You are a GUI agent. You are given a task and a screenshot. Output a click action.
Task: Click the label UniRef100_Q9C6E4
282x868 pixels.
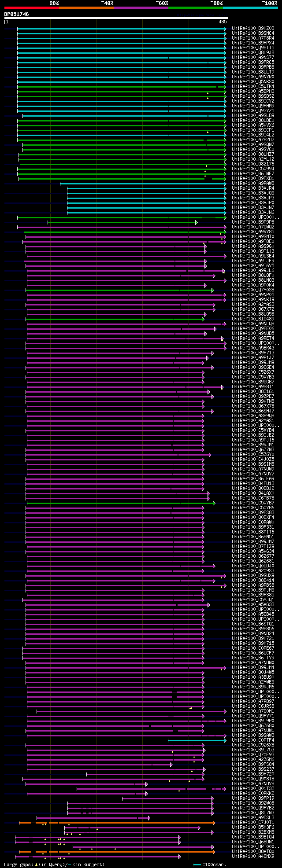click(253, 368)
